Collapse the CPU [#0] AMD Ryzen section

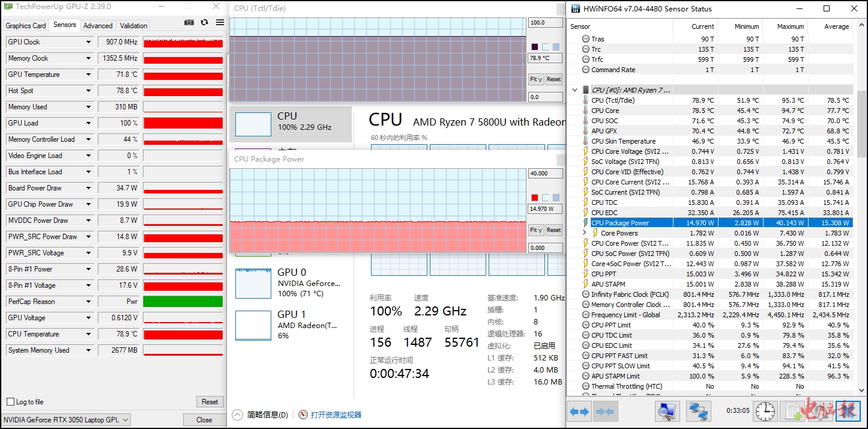pos(574,90)
